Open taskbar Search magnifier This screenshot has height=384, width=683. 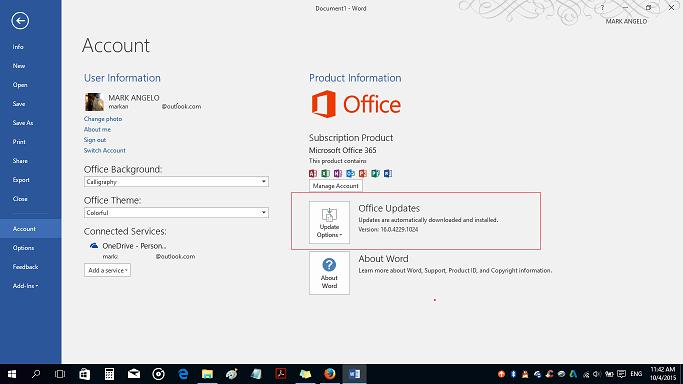pos(36,374)
